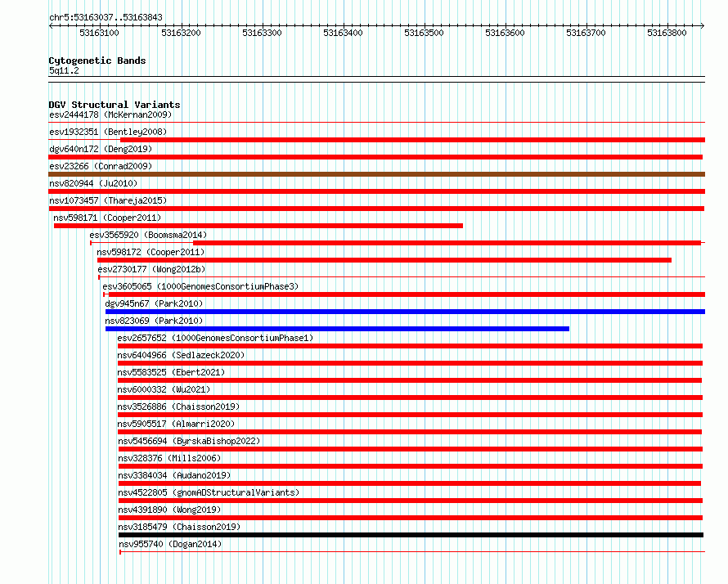Screen dimensions: 728x584
Task: Open variant nsv598171 (Cooper2011) label
Action: (x=107, y=218)
